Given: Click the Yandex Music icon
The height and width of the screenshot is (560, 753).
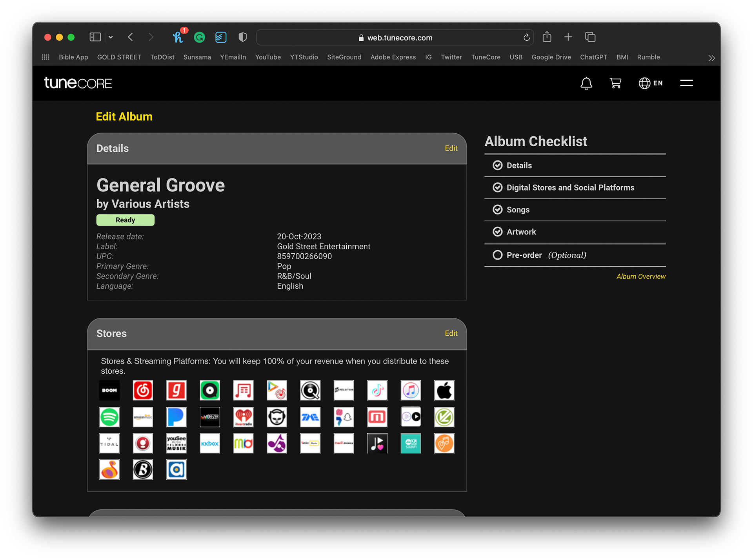Looking at the screenshot, I should [310, 444].
